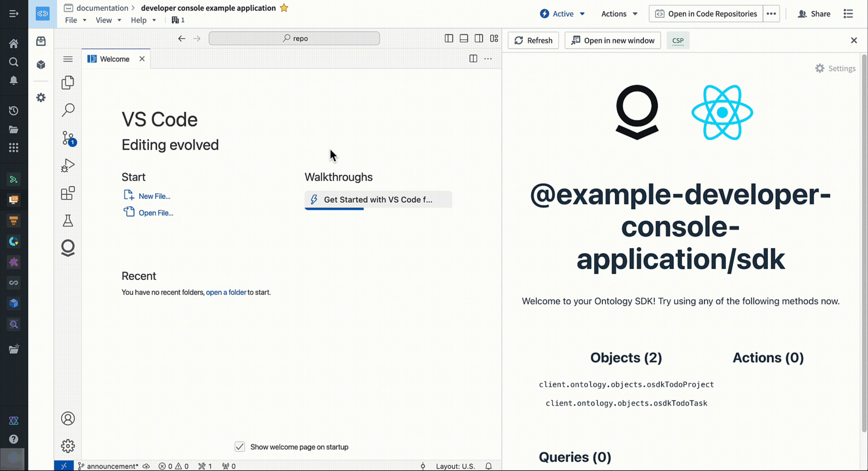The height and width of the screenshot is (471, 868).
Task: Open the VS Code Search view
Action: tap(68, 110)
